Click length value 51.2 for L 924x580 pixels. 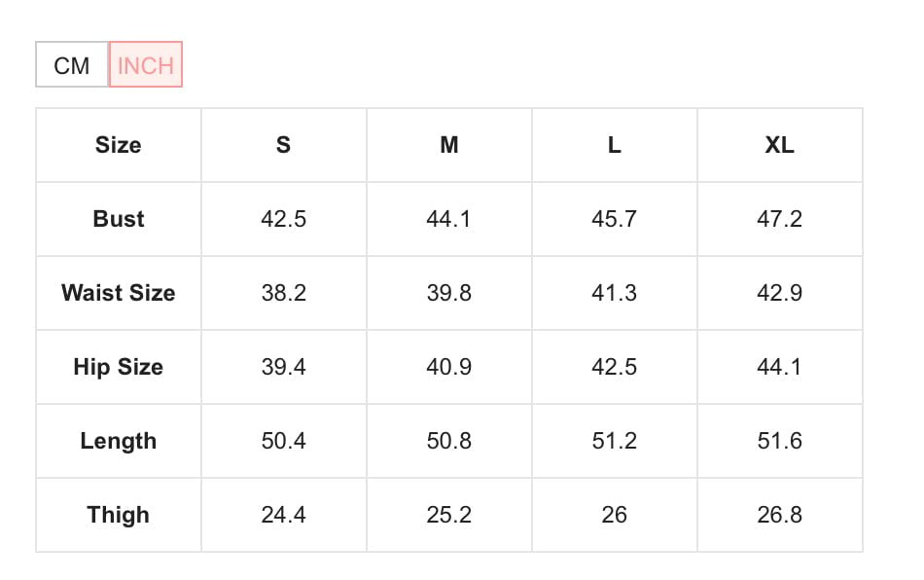[614, 441]
